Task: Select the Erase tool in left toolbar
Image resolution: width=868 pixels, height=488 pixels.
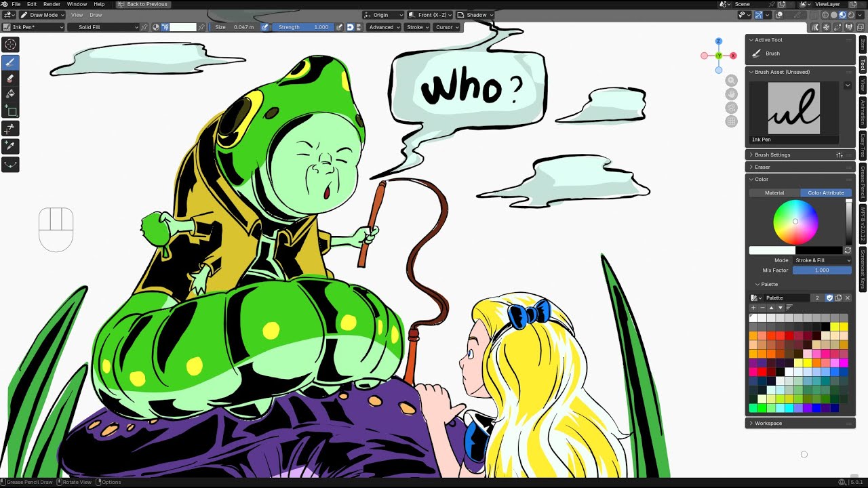Action: click(11, 78)
